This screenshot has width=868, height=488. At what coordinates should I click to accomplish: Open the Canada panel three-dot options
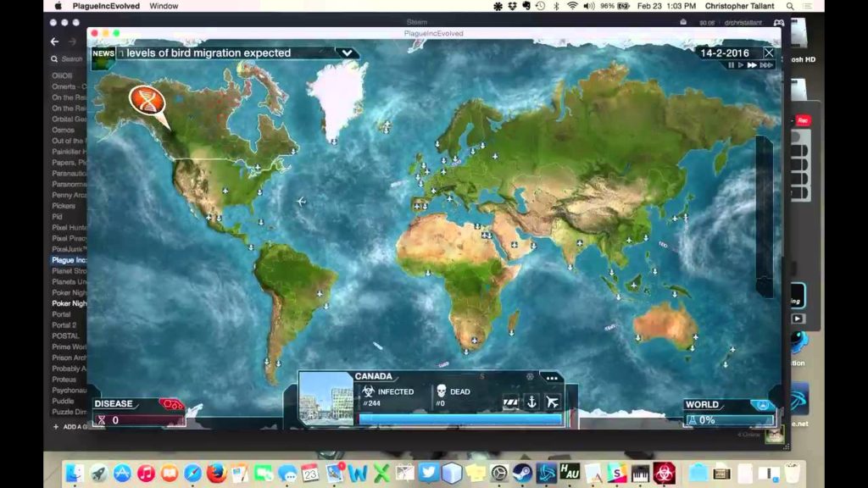tap(551, 378)
